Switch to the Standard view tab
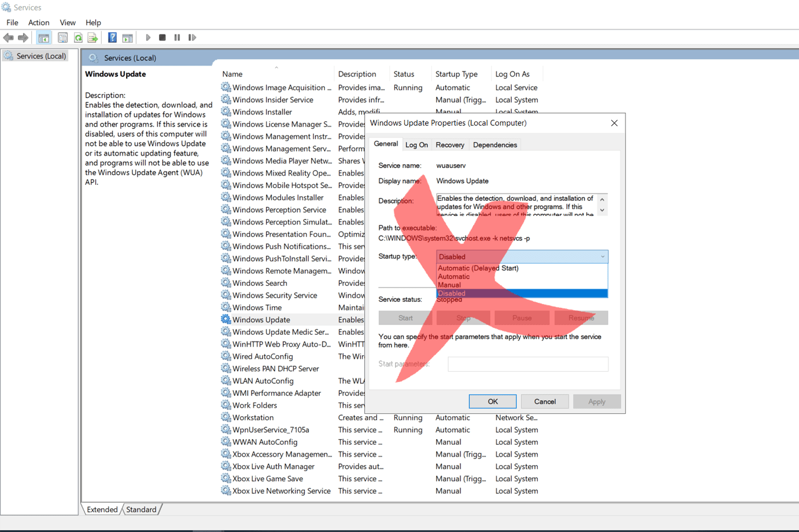Viewport: 799px width, 532px height. (141, 510)
